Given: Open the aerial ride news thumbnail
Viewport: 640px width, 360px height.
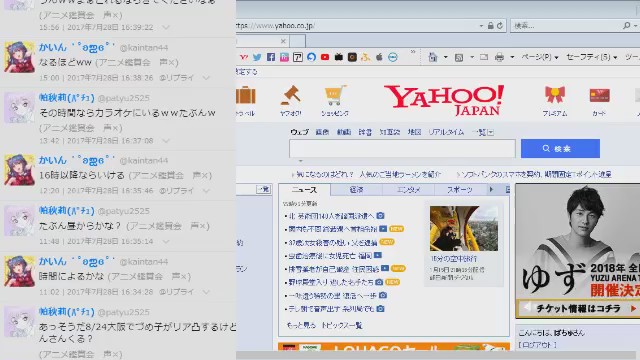Looking at the screenshot, I should (464, 229).
